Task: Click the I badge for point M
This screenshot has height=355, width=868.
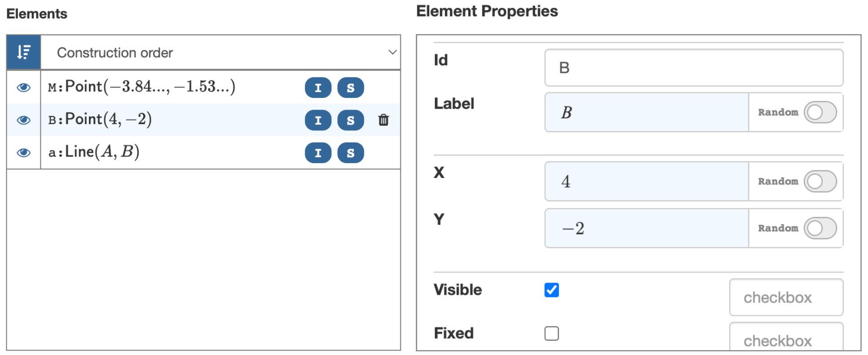Action: [319, 88]
